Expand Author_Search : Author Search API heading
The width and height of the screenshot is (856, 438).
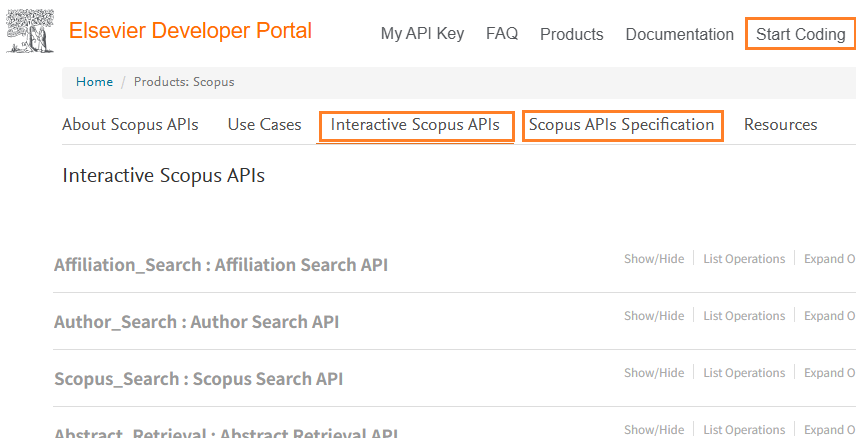pyautogui.click(x=197, y=322)
